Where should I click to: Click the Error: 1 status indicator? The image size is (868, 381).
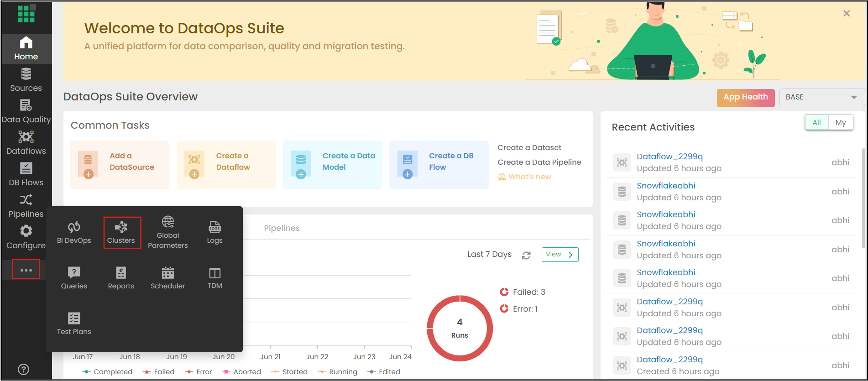coord(519,309)
